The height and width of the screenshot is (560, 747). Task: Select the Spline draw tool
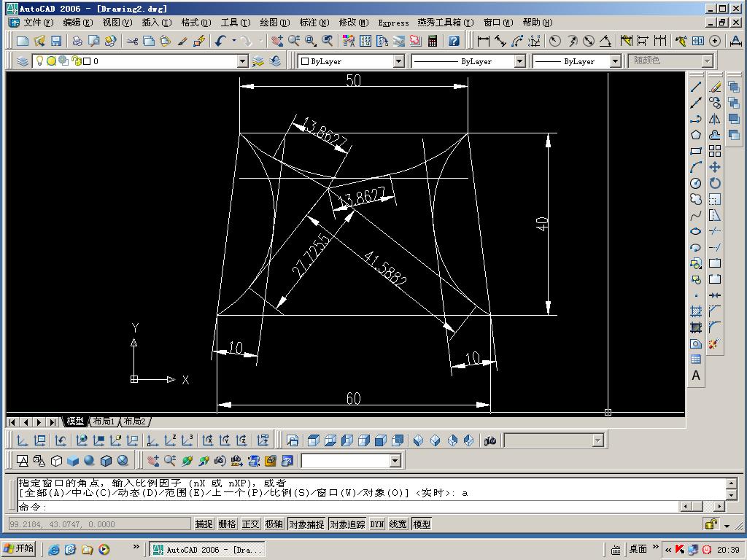click(x=696, y=215)
